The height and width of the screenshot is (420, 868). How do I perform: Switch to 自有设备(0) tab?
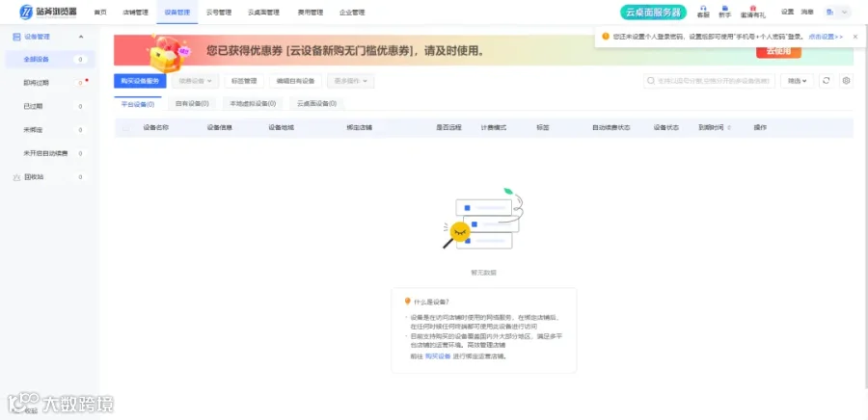[x=192, y=103]
